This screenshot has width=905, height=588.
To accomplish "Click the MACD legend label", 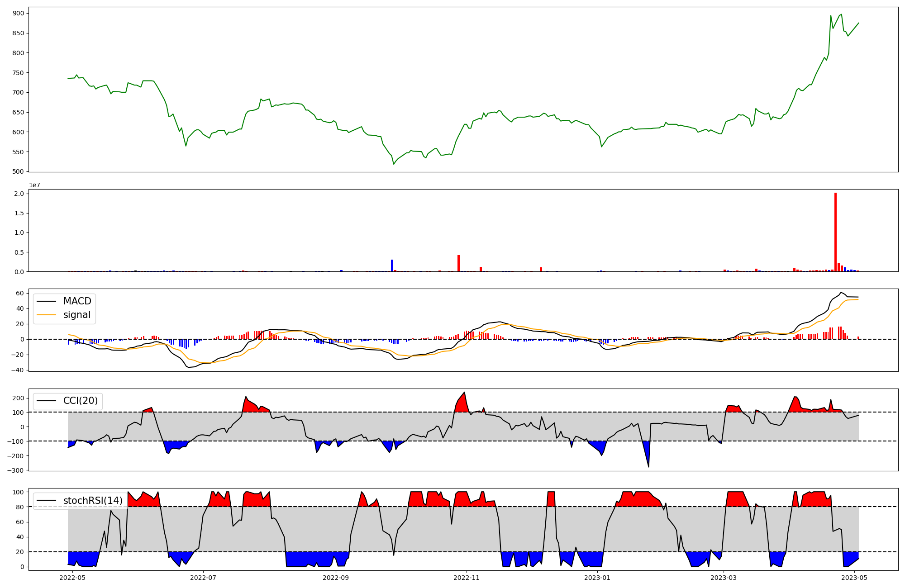I will 77,301.
